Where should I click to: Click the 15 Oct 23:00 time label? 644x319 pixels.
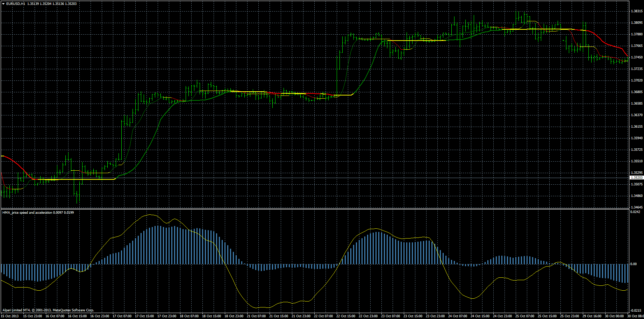pyautogui.click(x=33, y=316)
